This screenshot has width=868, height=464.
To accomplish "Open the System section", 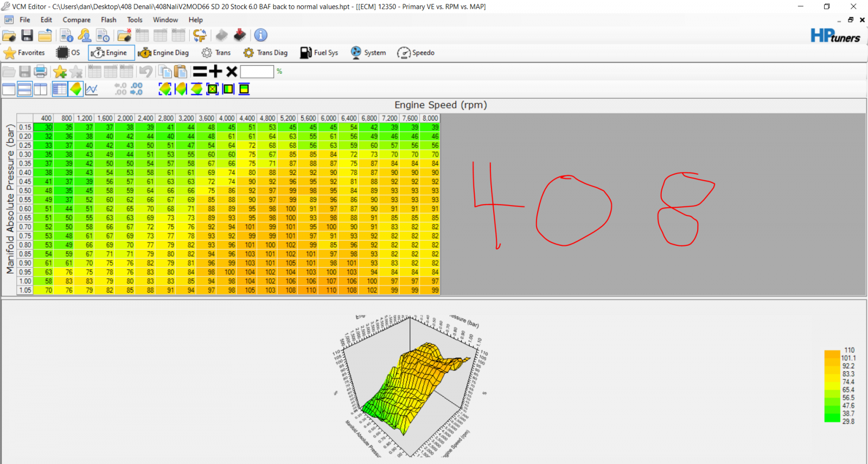I will point(368,53).
